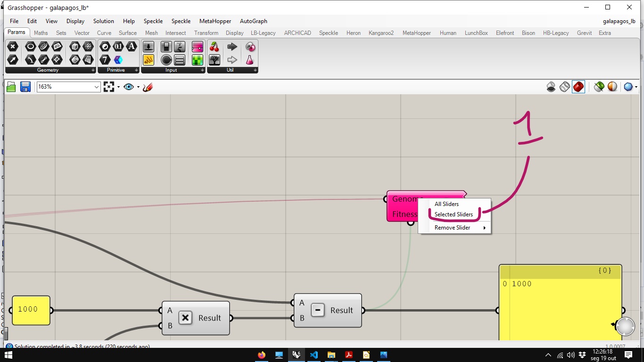Select the Circle parameter icon
This screenshot has width=644, height=362.
(30, 46)
